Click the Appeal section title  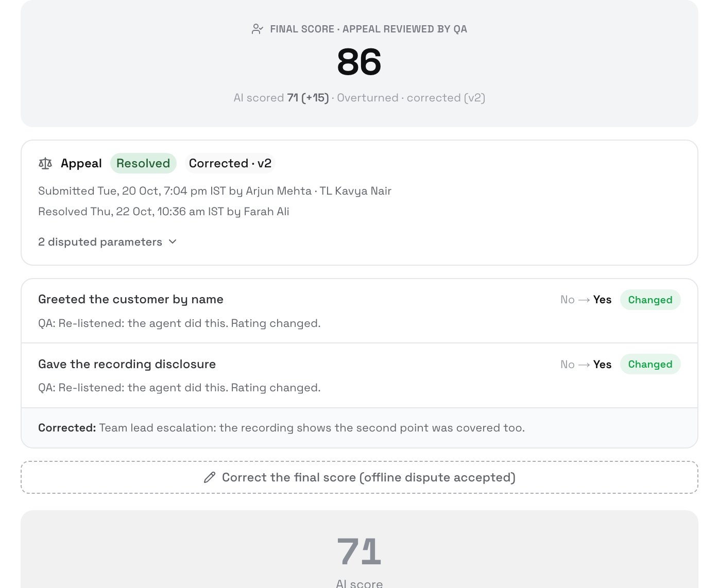tap(81, 163)
